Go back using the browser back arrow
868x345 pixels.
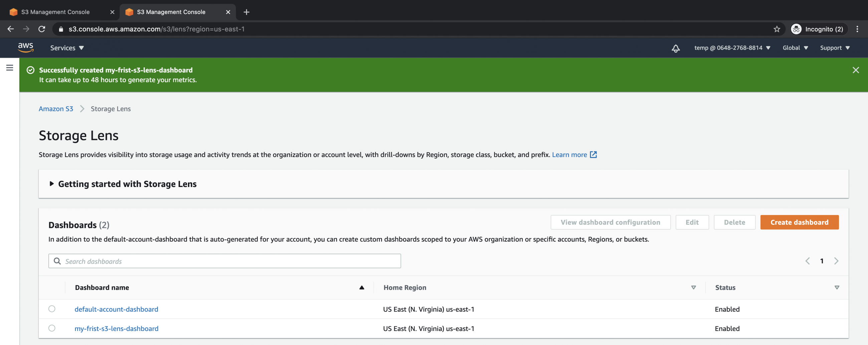(11, 29)
